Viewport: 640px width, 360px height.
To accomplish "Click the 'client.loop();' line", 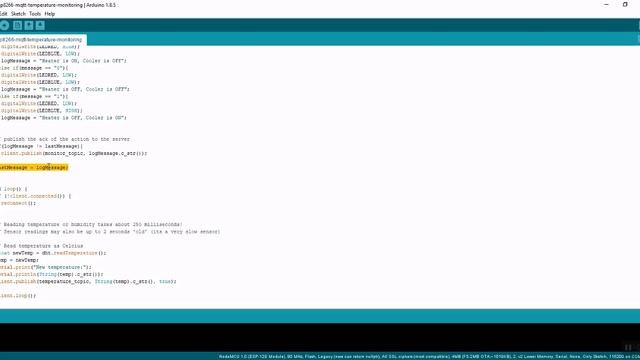I will [18, 296].
